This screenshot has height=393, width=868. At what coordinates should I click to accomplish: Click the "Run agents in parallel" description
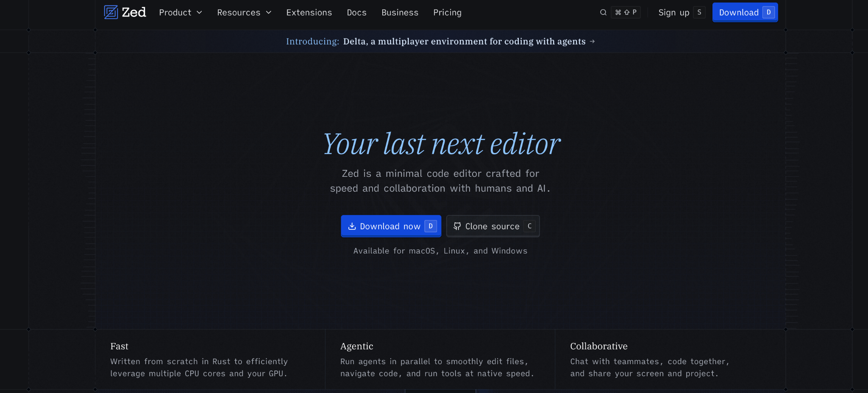[437, 368]
